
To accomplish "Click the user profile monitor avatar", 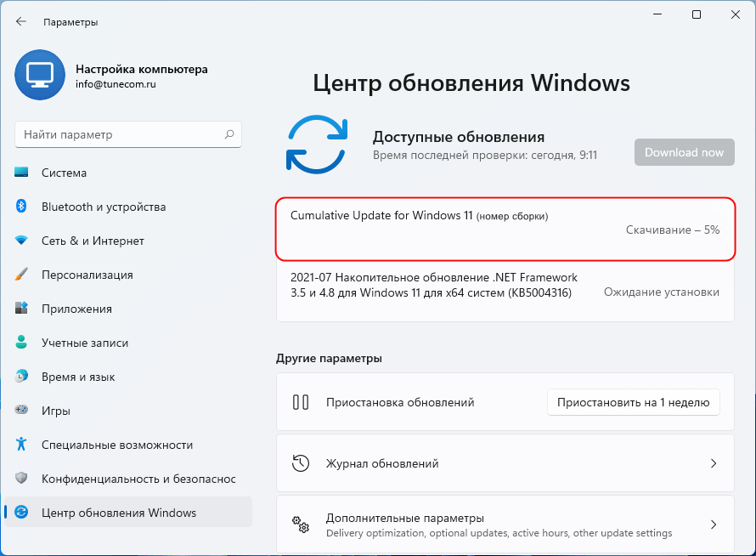I will coord(40,75).
